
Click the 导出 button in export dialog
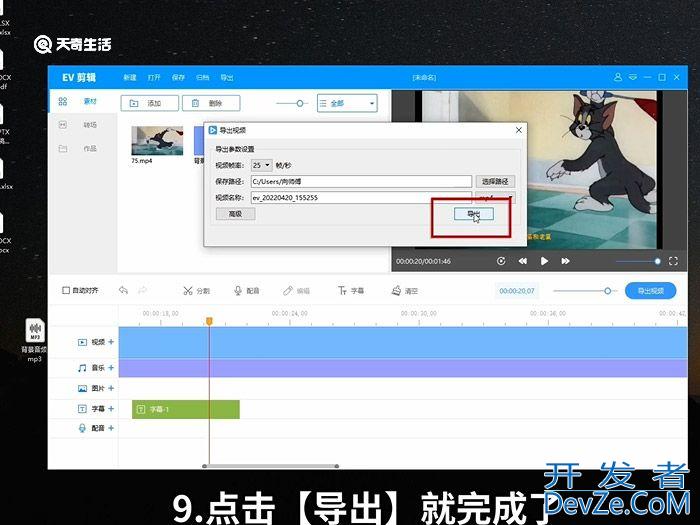tap(474, 214)
